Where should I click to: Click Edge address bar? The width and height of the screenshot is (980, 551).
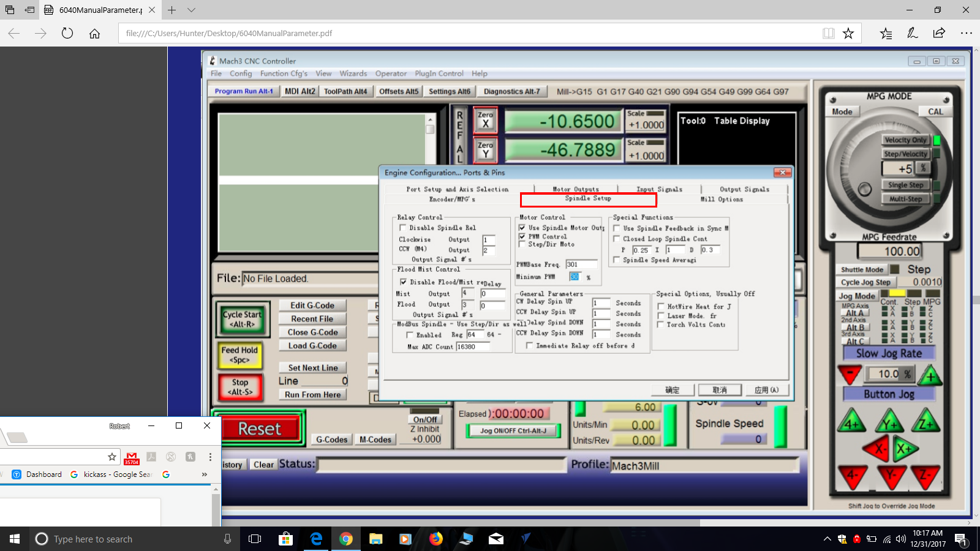pos(469,33)
